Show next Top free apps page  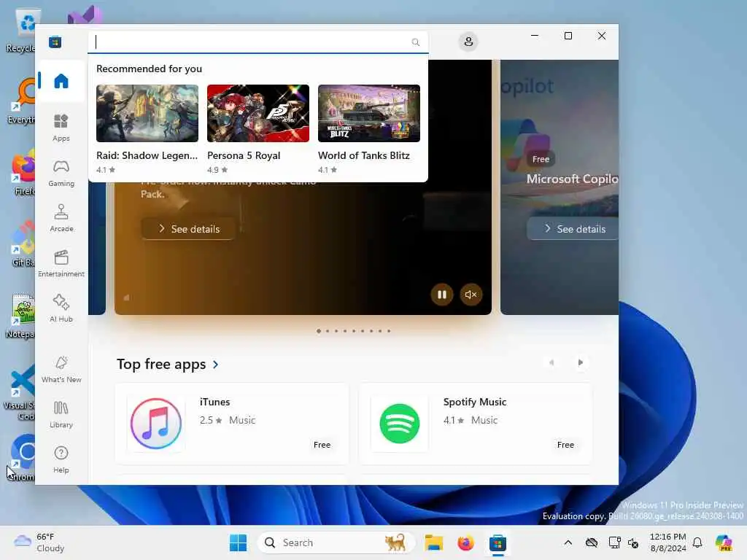(580, 362)
